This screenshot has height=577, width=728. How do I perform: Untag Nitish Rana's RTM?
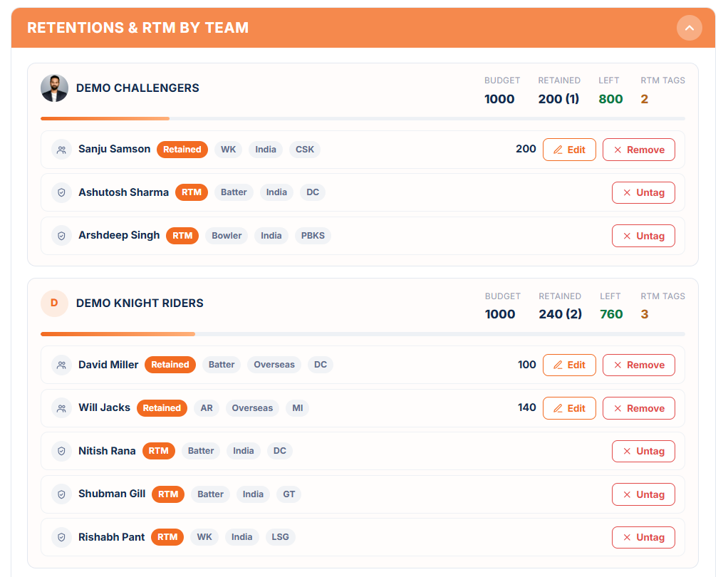click(643, 451)
